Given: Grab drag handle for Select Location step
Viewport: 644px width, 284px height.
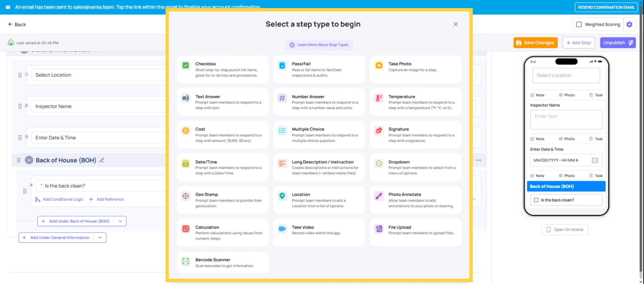Looking at the screenshot, I should click(x=20, y=75).
